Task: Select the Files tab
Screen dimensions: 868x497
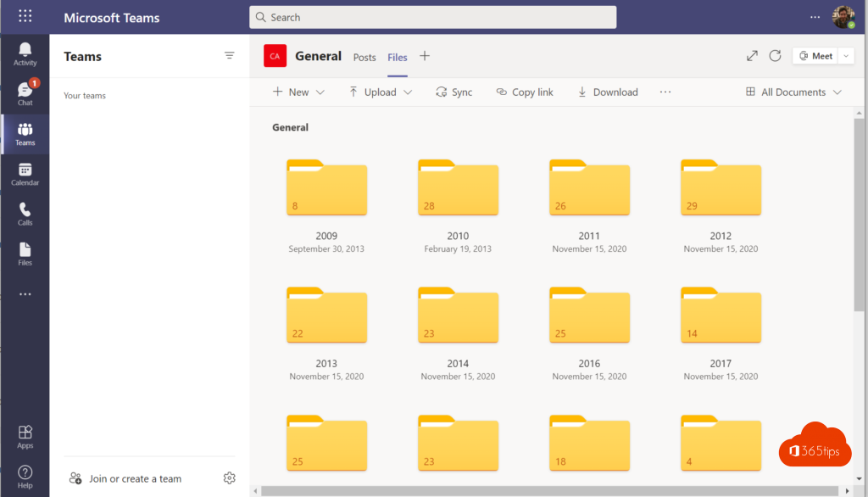Action: click(397, 57)
